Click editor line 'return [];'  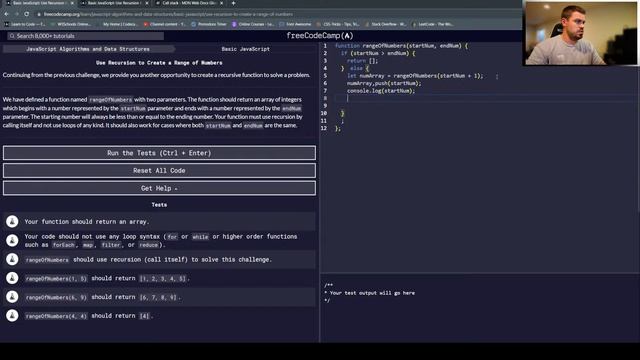pos(362,61)
